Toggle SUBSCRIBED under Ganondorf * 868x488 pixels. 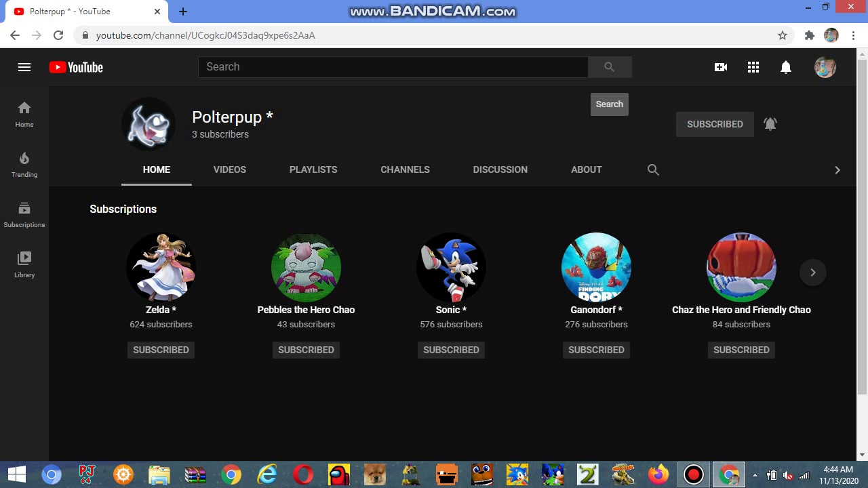point(596,350)
